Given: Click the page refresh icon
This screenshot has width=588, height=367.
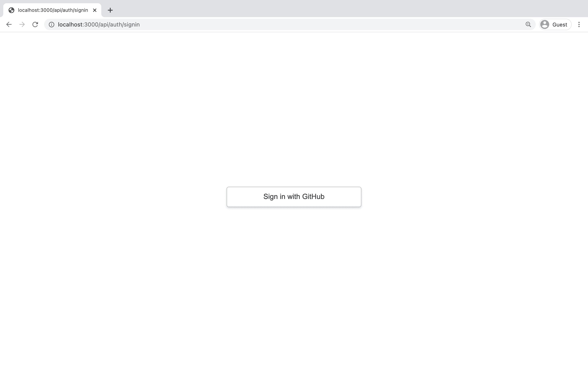Looking at the screenshot, I should 36,24.
